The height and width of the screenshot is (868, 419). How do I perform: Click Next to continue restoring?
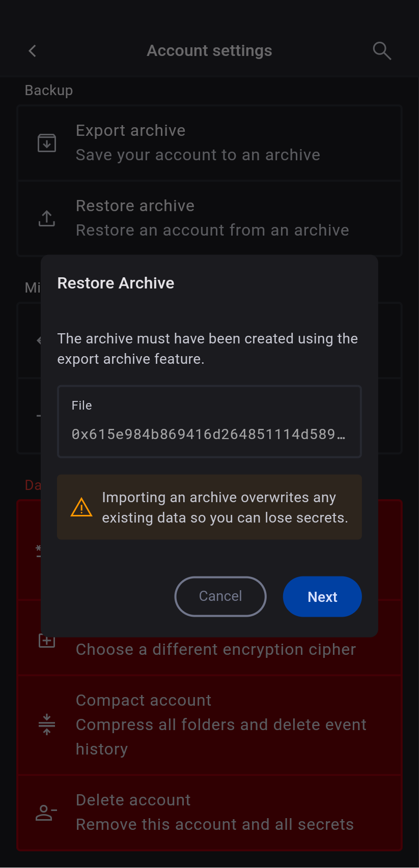tap(322, 596)
